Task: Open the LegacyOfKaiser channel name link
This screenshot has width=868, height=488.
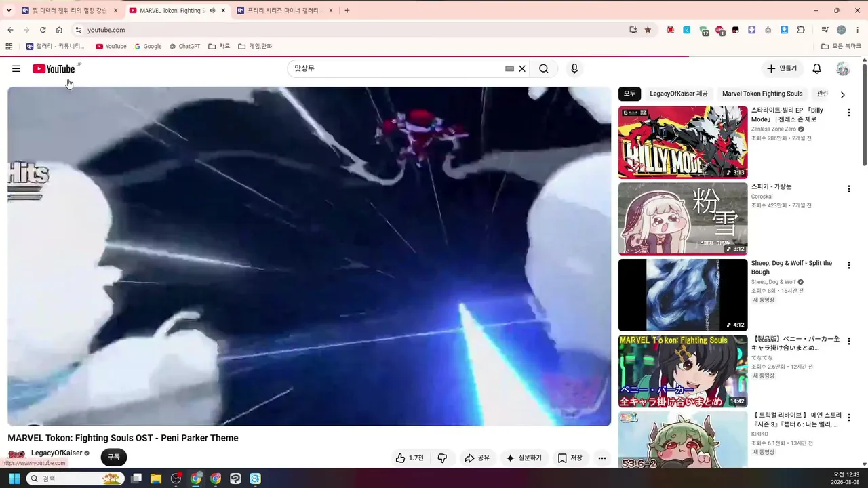Action: tap(56, 453)
